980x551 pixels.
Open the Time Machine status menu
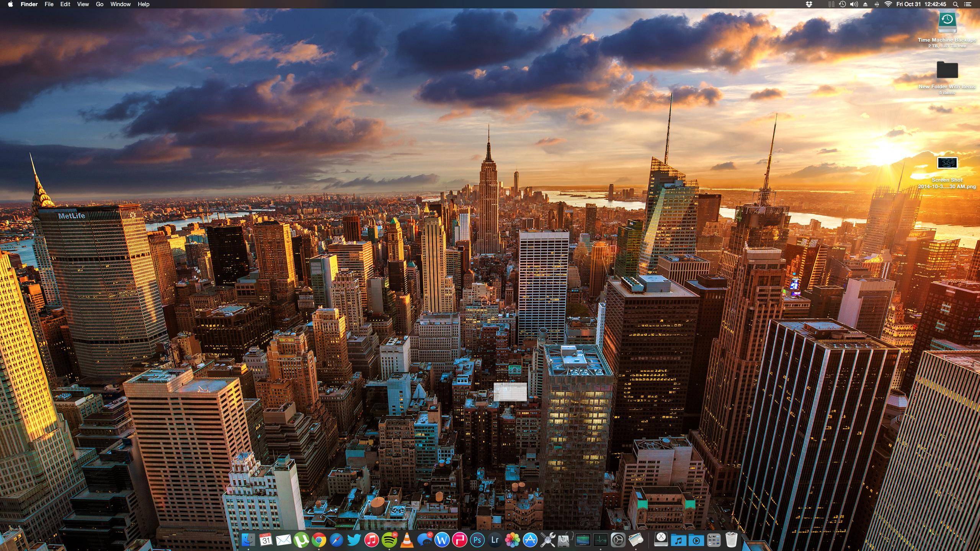[x=842, y=4]
